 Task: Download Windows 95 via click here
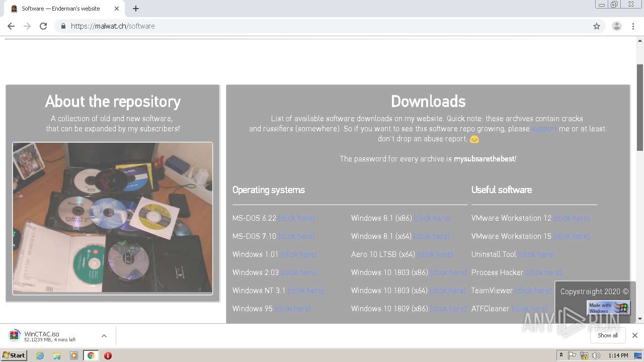point(293,309)
